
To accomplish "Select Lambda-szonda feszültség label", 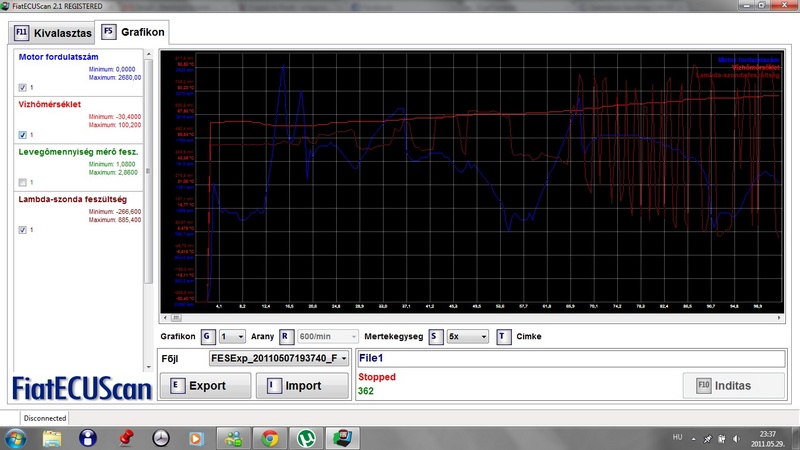I will [72, 199].
